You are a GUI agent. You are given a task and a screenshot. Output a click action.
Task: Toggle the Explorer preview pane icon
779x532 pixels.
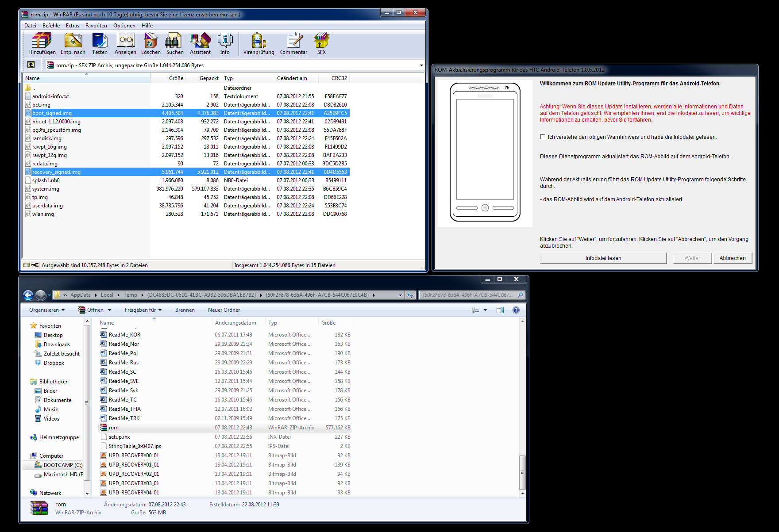tap(500, 310)
